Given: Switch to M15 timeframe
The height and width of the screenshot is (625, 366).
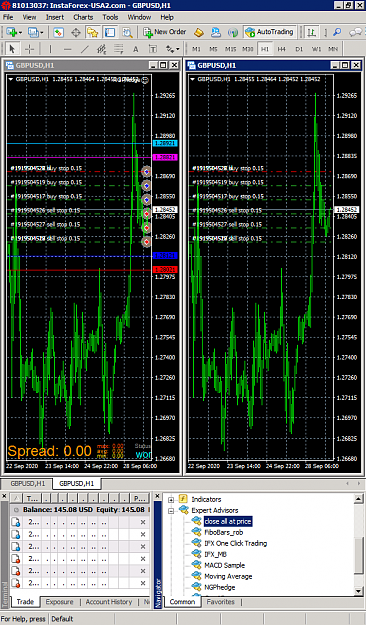Looking at the screenshot, I should tap(230, 49).
